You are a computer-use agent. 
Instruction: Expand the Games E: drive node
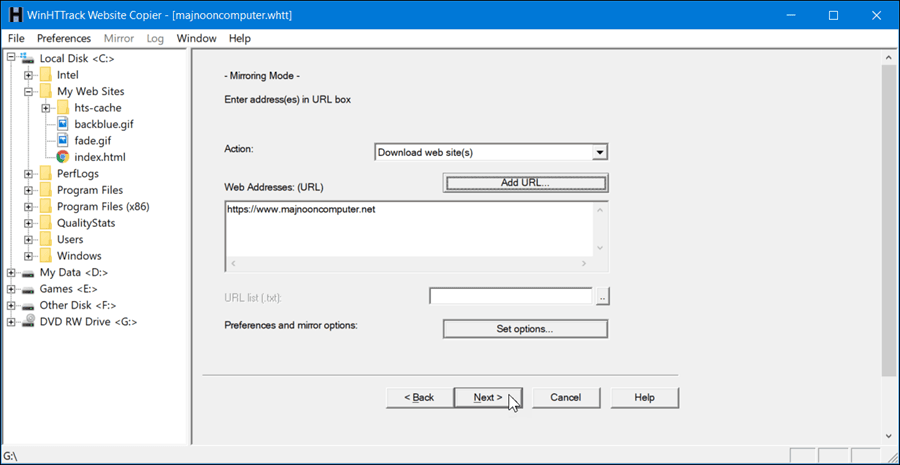click(10, 289)
